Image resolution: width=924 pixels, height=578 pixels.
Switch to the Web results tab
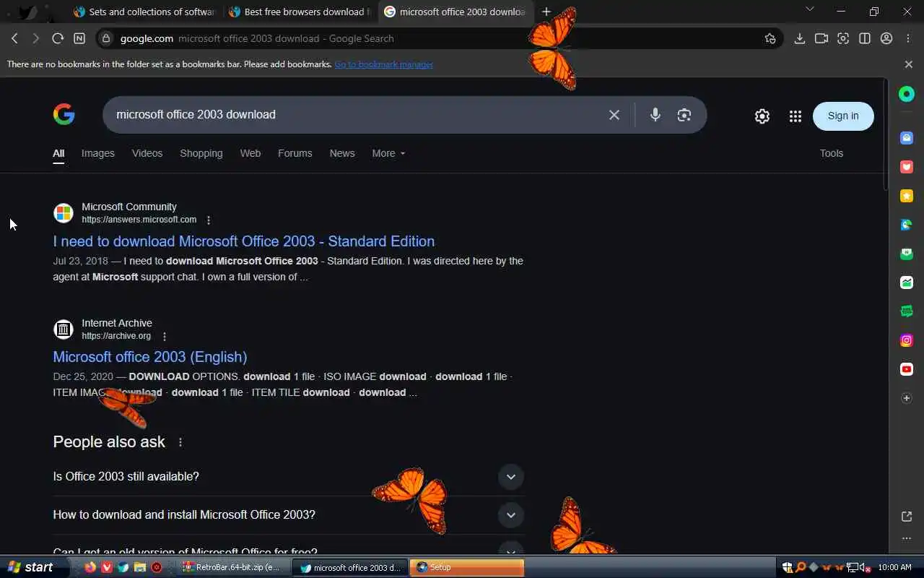[x=250, y=153]
